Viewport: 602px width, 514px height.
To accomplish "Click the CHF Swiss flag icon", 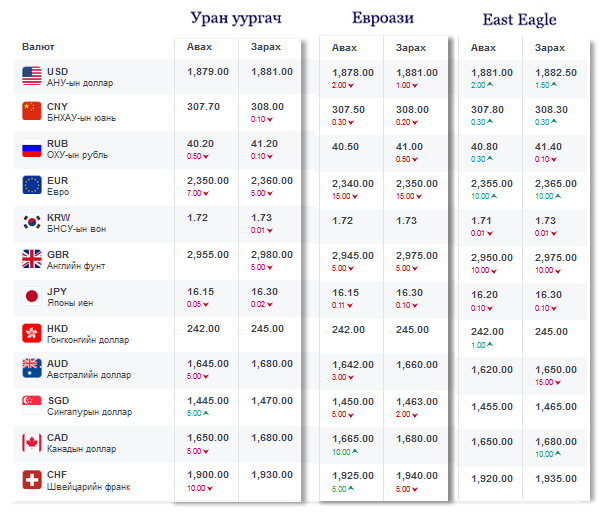I will tap(31, 480).
